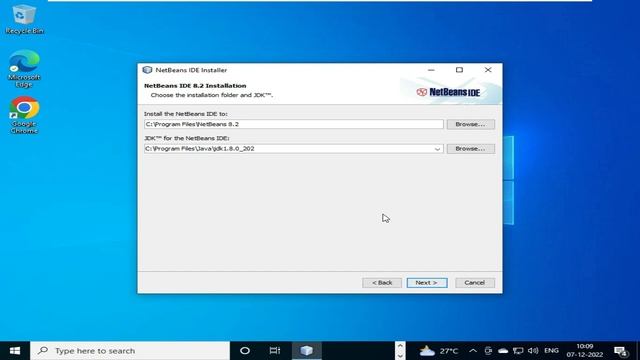This screenshot has height=360, width=640.
Task: Open Google Chrome desktop icon
Action: (x=24, y=115)
